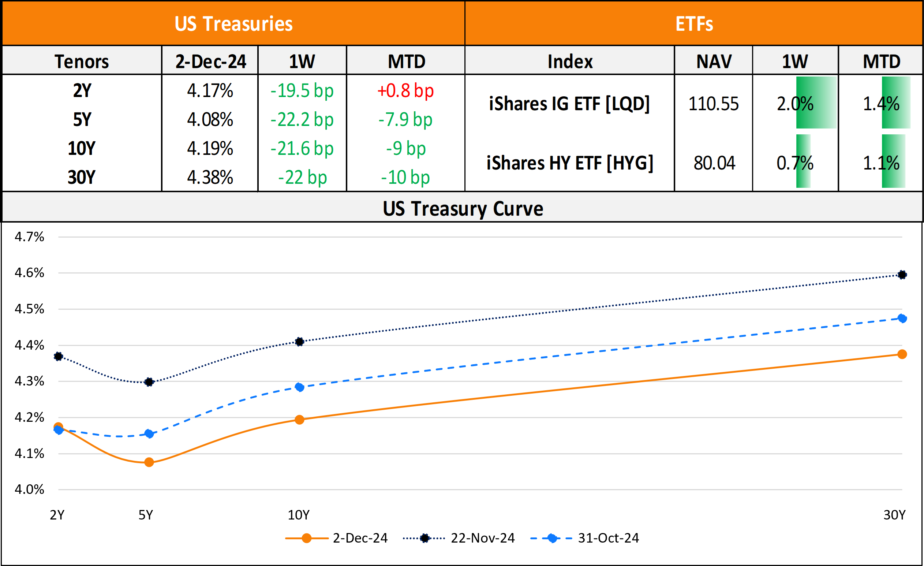Image resolution: width=924 pixels, height=566 pixels.
Task: Click the NAV column header
Action: tap(714, 61)
